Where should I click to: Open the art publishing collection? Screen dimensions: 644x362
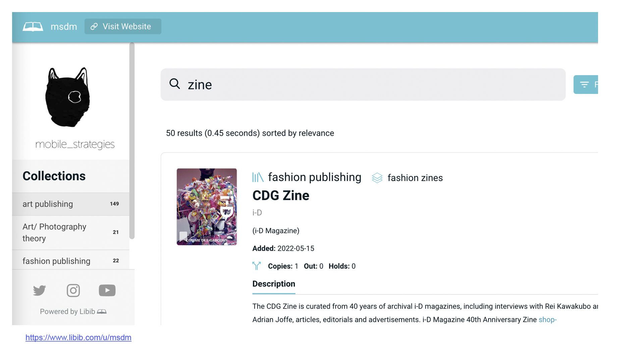click(x=71, y=204)
